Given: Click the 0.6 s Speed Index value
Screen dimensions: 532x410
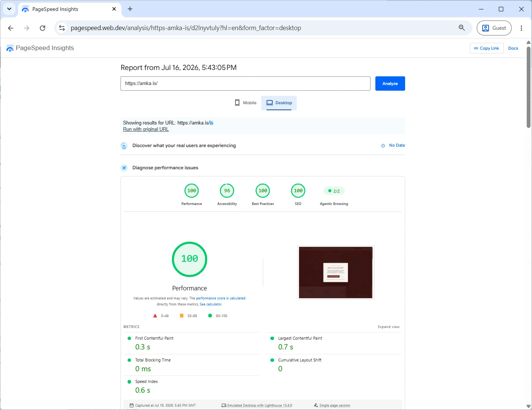Looking at the screenshot, I should [143, 390].
